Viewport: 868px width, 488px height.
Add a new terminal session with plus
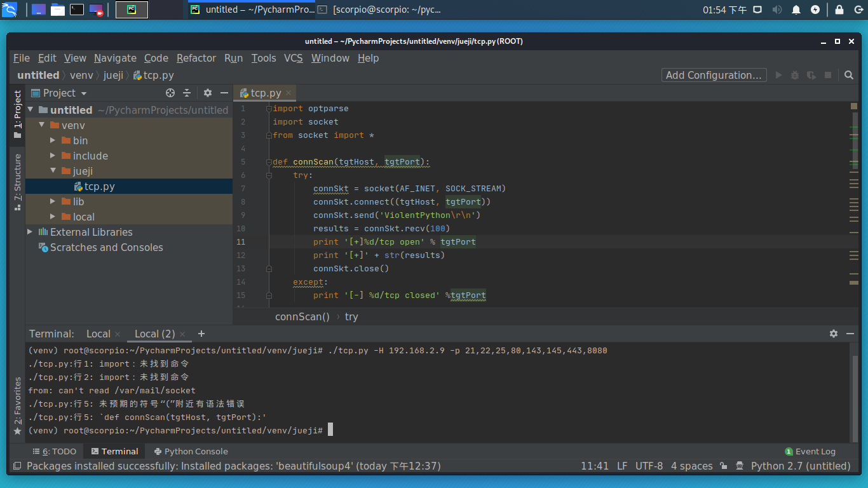tap(201, 334)
